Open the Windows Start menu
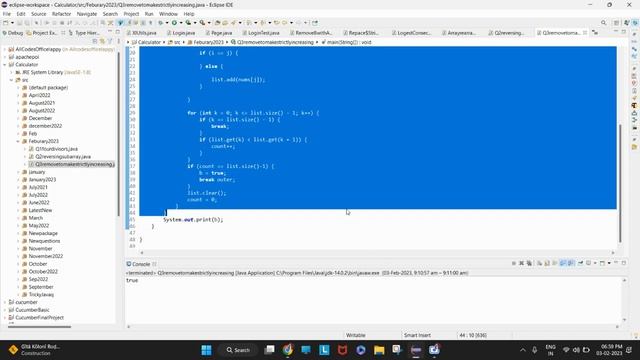640x360 pixels. click(207, 350)
